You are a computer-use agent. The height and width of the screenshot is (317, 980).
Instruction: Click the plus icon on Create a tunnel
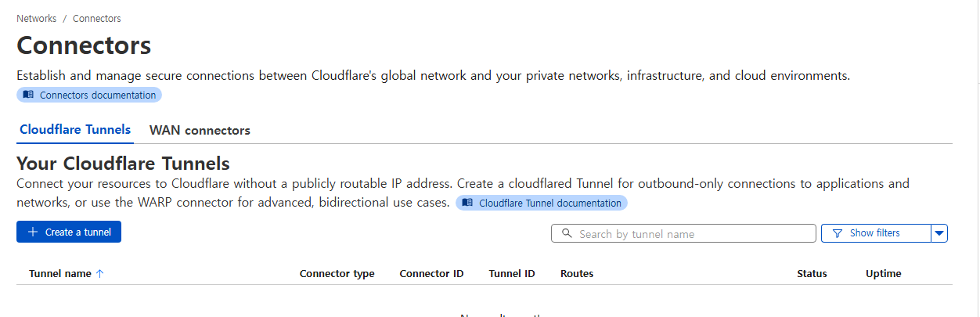33,232
